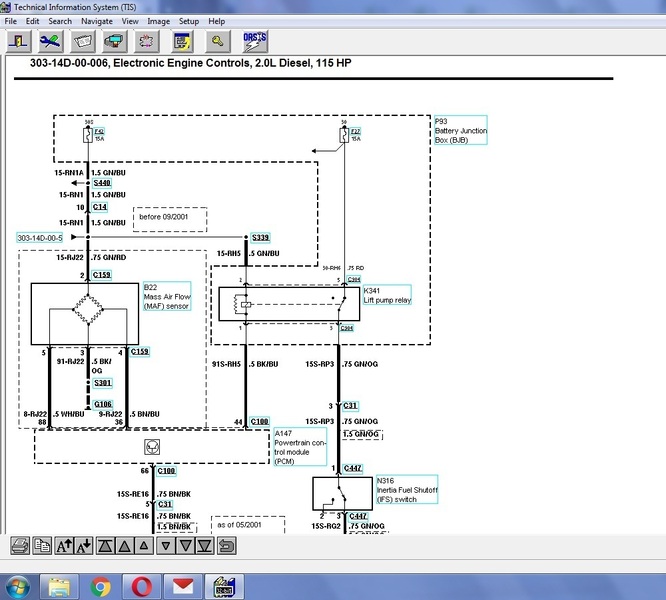Decrease text size with A down-arrow icon
The image size is (666, 600).
tap(84, 545)
